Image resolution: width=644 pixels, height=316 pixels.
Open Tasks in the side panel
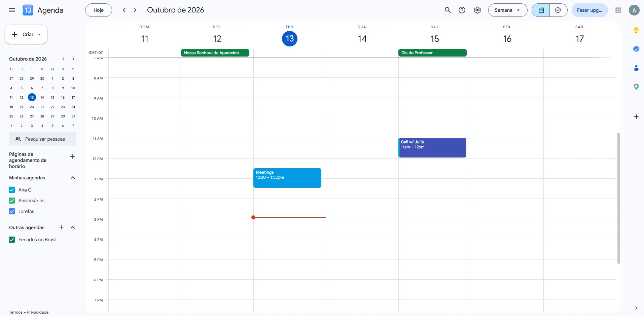636,49
